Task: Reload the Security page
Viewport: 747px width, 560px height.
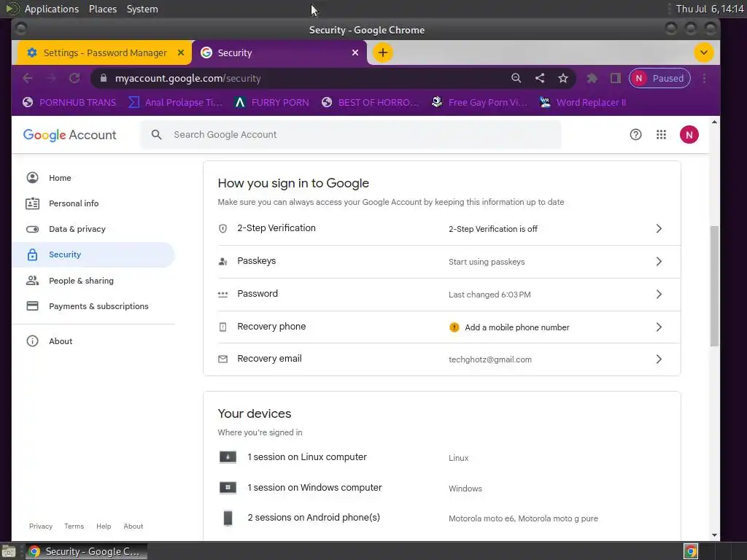Action: (x=74, y=78)
